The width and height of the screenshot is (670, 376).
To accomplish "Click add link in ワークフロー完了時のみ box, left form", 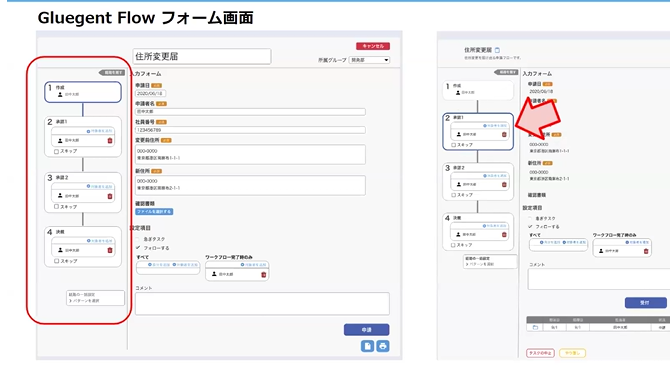I will [x=254, y=265].
